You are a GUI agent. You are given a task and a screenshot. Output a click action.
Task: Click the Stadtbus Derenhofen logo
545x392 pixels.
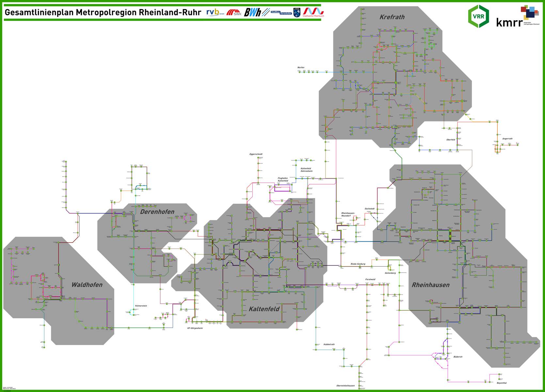[281, 12]
